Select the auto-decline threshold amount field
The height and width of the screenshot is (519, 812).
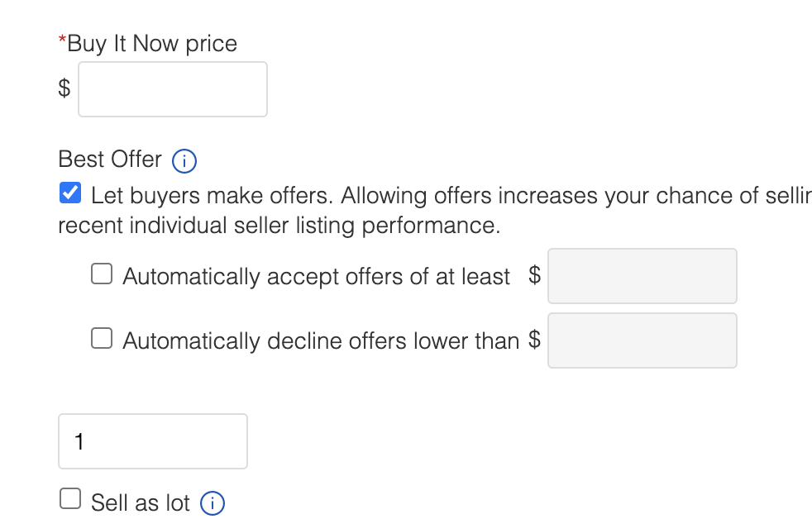(x=642, y=340)
